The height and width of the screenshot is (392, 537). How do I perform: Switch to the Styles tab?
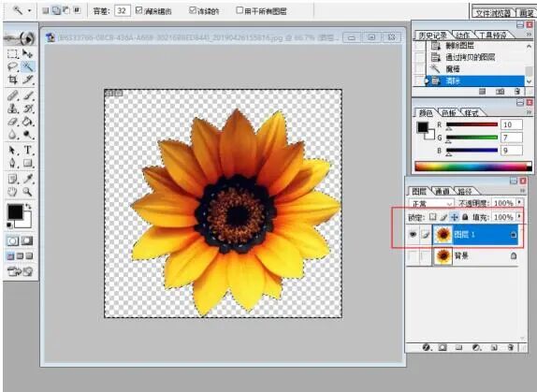pyautogui.click(x=472, y=112)
